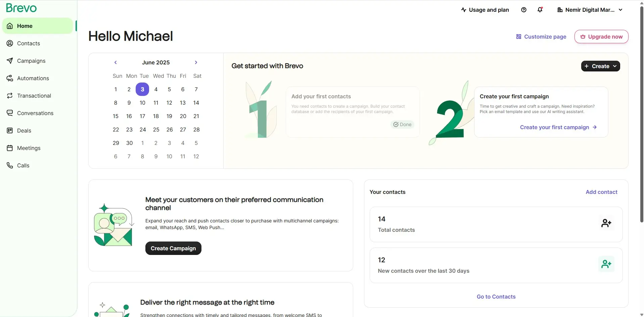Click the Upgrade now button
The height and width of the screenshot is (317, 644).
click(601, 37)
